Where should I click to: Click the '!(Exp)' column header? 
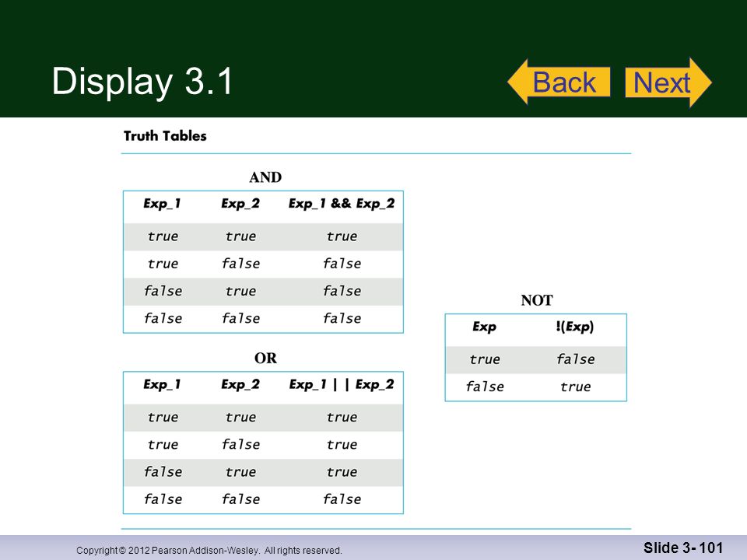[x=574, y=327]
